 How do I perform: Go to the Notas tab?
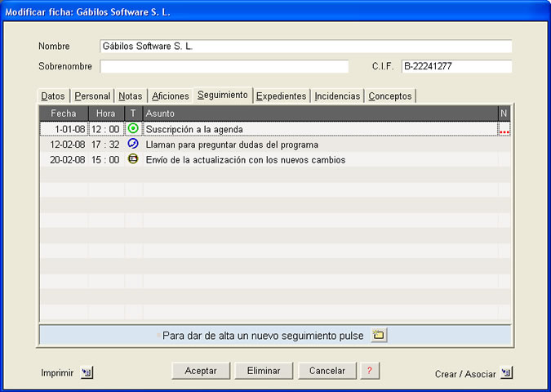coord(131,96)
